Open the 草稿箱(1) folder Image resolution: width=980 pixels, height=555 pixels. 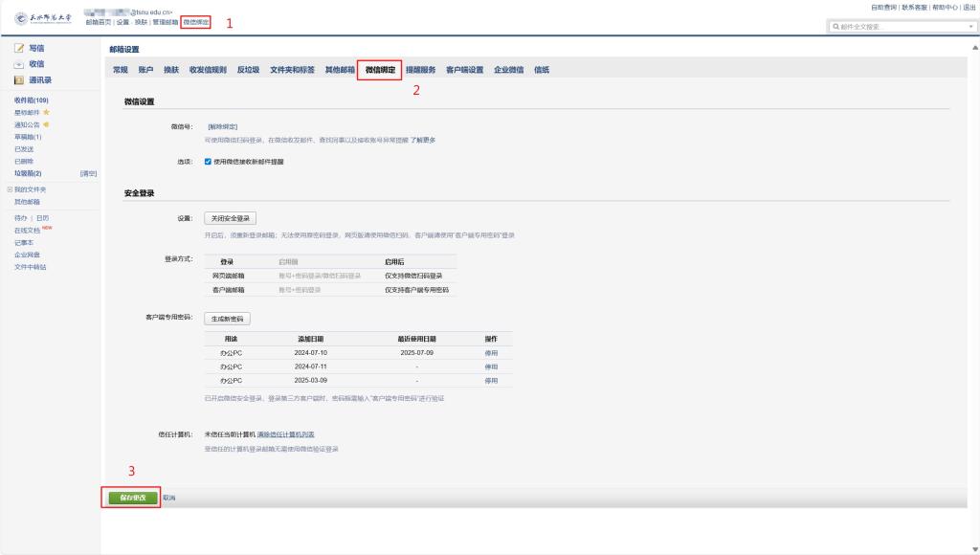tap(28, 137)
